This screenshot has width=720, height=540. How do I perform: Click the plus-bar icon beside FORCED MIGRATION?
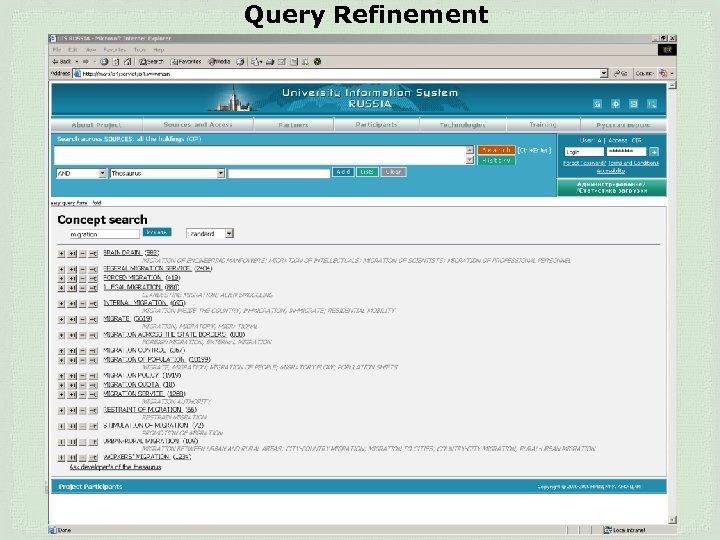[x=72, y=278]
